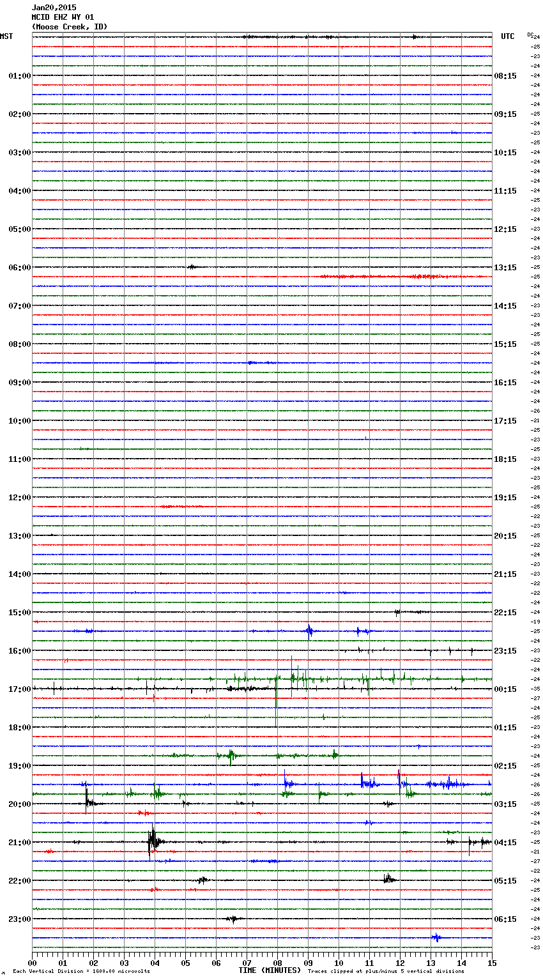543x980 pixels.
Task: Click the "00:15" UTC time label
Action: (505, 689)
